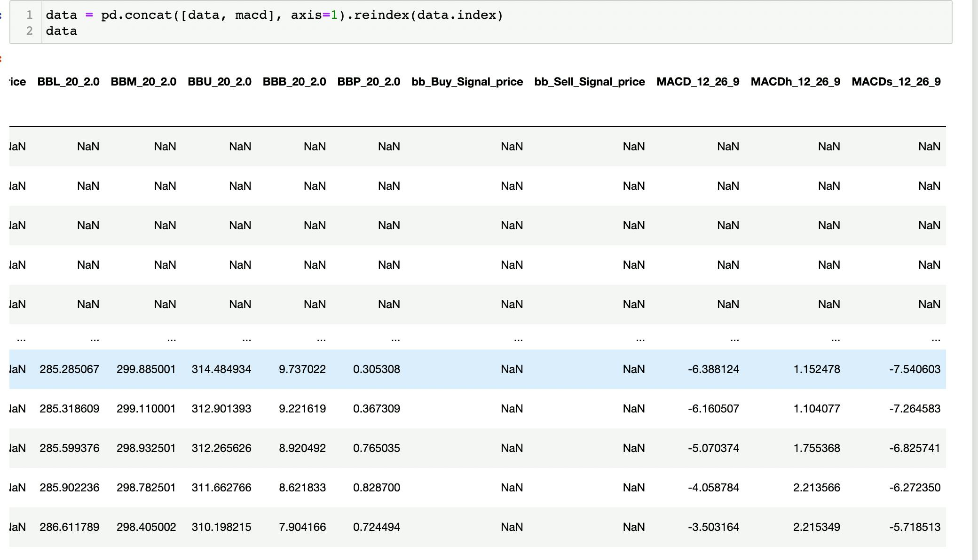978x560 pixels.
Task: Click the value 0.828700
Action: click(377, 488)
